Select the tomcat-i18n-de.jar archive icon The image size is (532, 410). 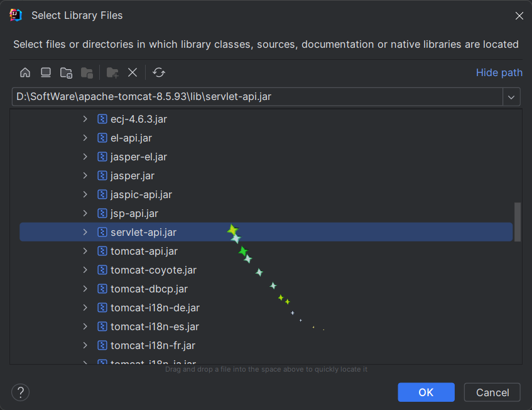[x=102, y=307]
